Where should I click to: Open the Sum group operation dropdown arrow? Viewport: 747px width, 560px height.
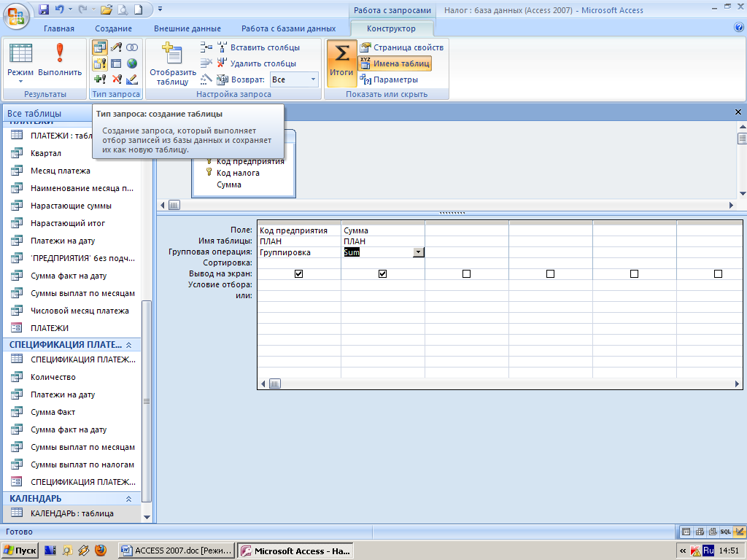(x=418, y=252)
